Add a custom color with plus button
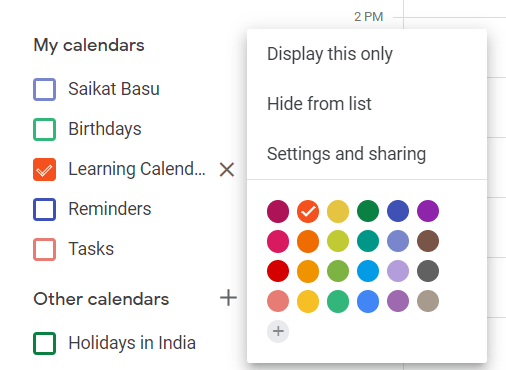 [278, 331]
